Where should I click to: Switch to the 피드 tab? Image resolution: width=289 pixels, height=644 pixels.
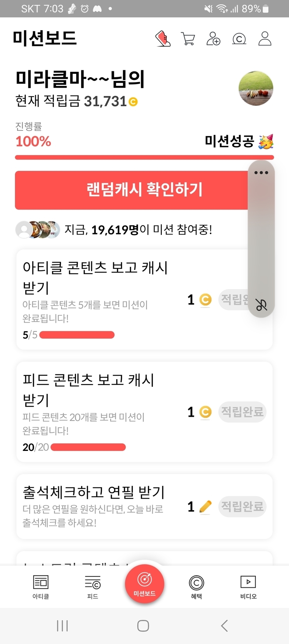(93, 587)
